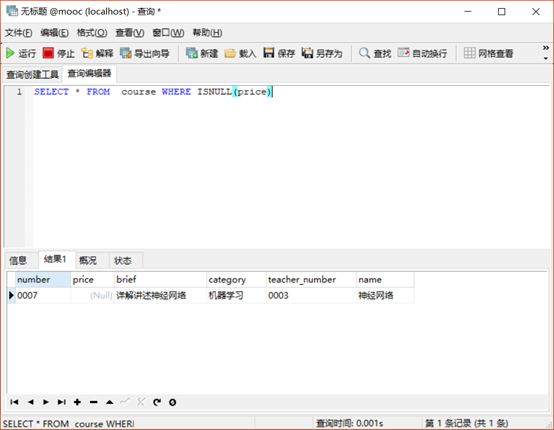The width and height of the screenshot is (554, 430).
Task: Click the 查询时间 status bar entry
Action: tap(349, 423)
